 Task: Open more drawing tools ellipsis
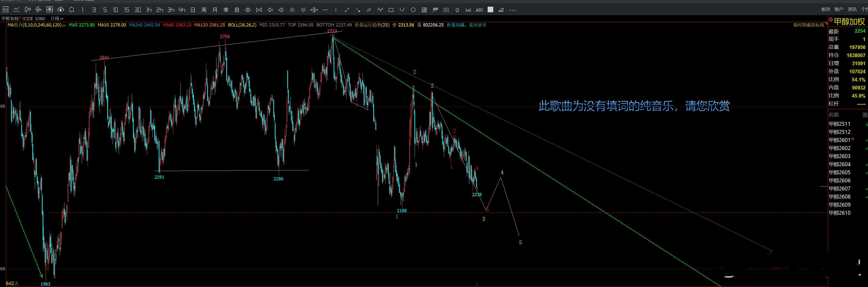(513, 10)
